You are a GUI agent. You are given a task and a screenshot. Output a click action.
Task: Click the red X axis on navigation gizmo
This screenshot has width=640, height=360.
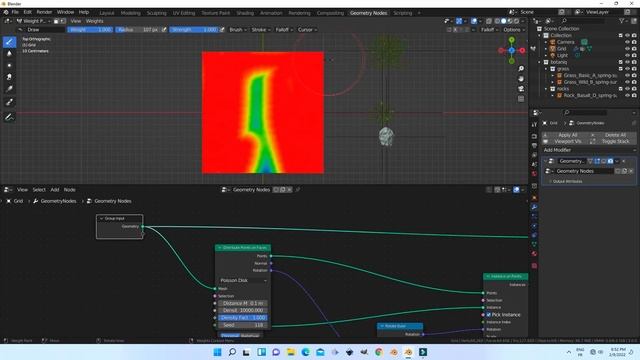[x=522, y=50]
